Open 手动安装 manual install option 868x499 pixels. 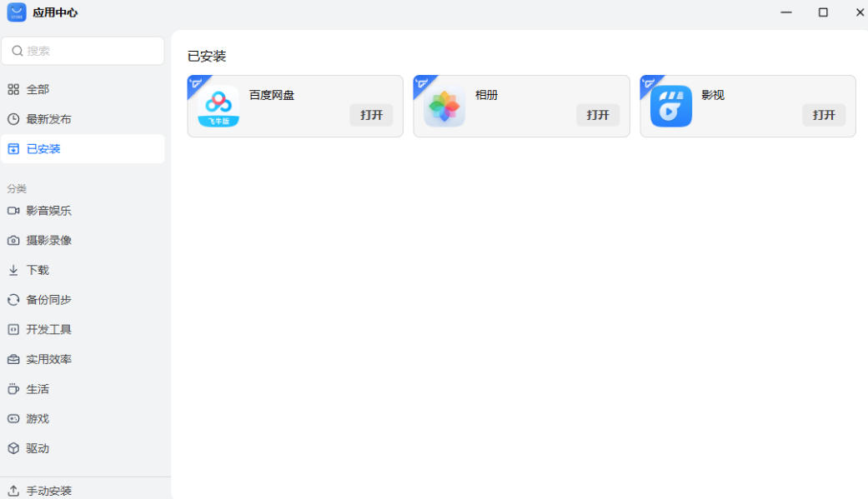[x=48, y=491]
